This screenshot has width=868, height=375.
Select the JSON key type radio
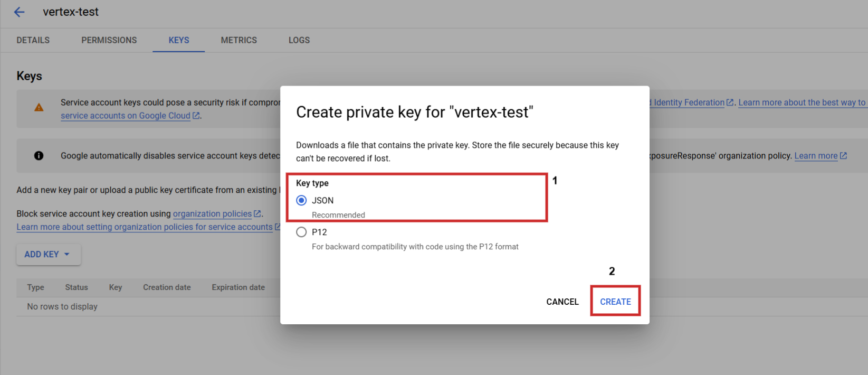pos(301,201)
